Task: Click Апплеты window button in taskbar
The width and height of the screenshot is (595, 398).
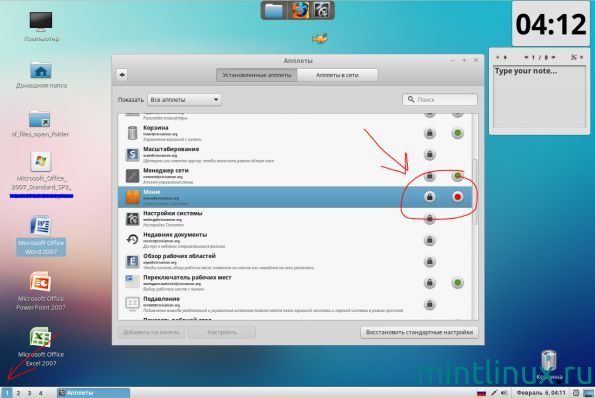Action: click(93, 393)
